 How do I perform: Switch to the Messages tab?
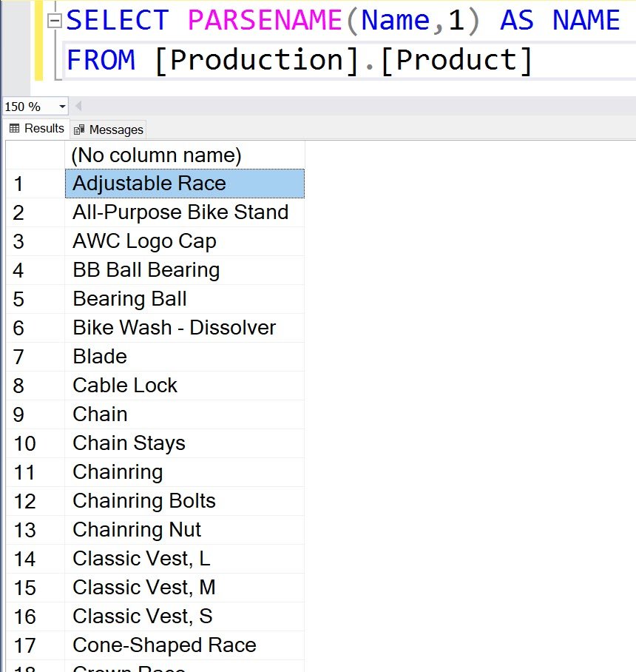[109, 130]
